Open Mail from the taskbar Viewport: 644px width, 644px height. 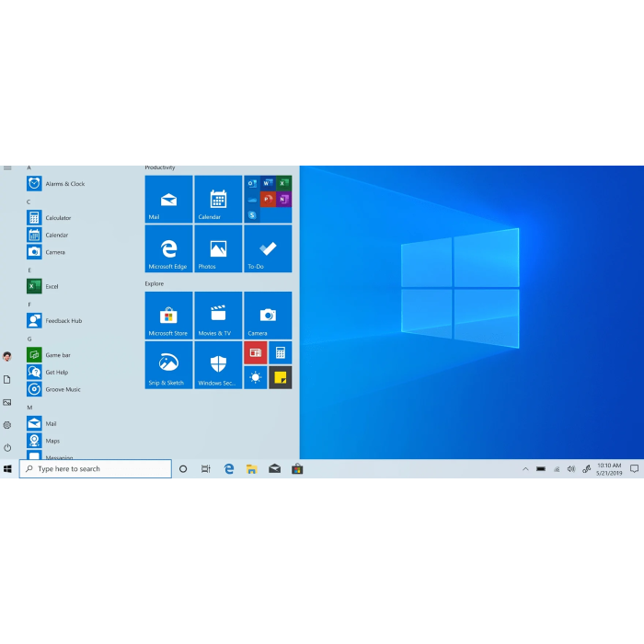pyautogui.click(x=275, y=468)
